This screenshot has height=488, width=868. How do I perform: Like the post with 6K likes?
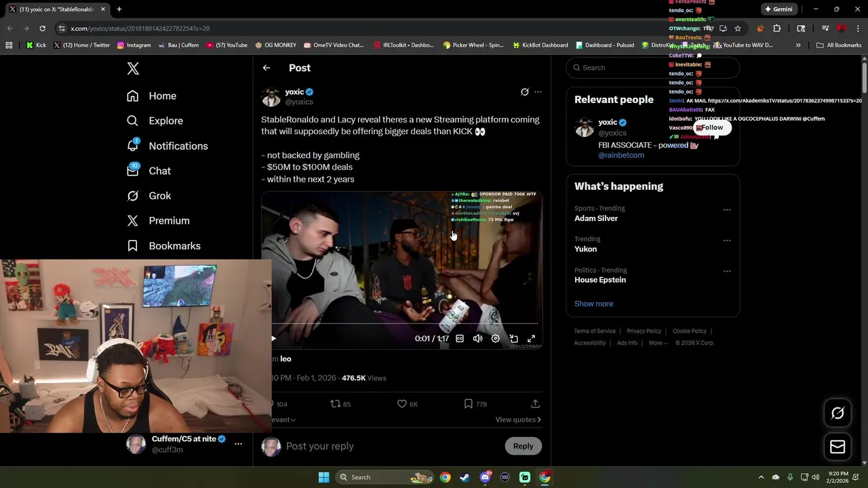point(408,404)
